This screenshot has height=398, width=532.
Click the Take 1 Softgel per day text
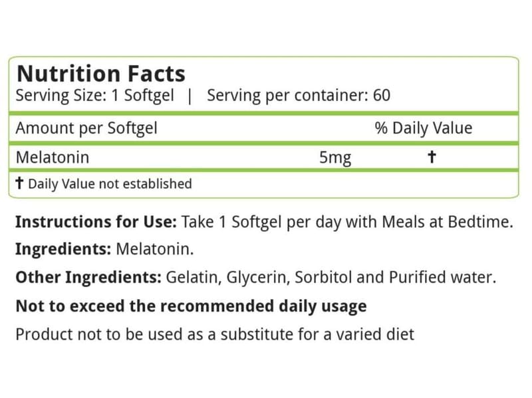pyautogui.click(x=261, y=223)
